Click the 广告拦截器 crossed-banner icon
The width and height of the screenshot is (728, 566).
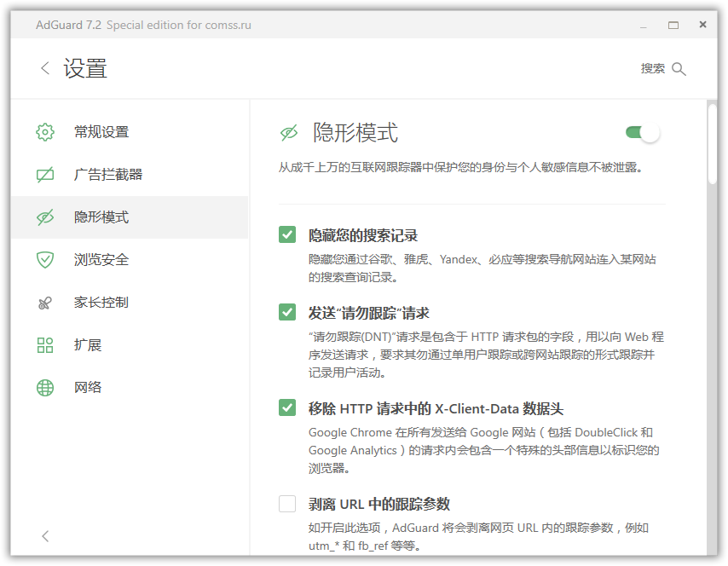[x=45, y=175]
